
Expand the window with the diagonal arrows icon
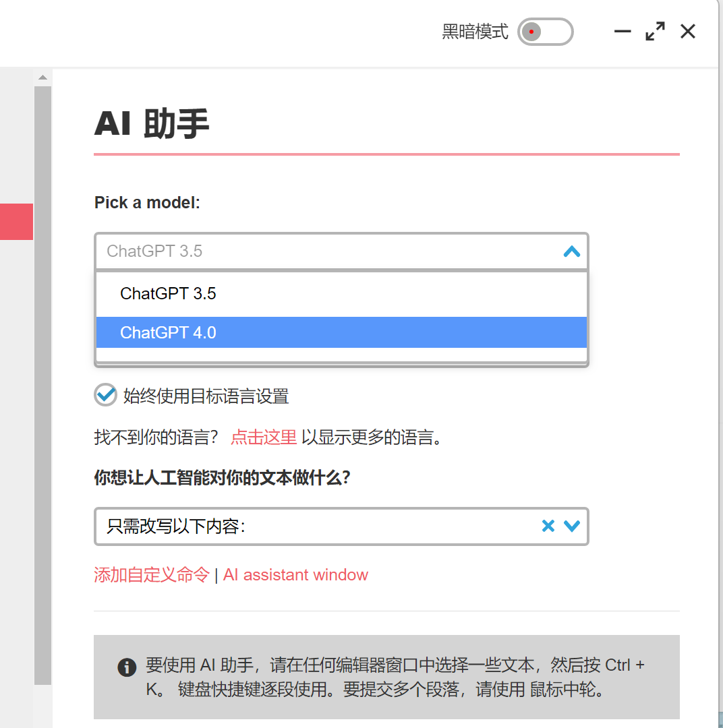pos(655,32)
